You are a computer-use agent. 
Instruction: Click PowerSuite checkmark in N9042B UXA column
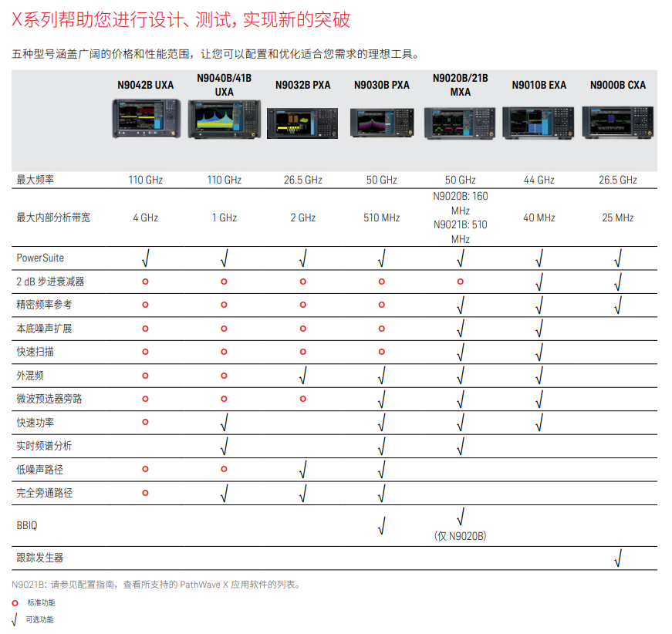145,258
